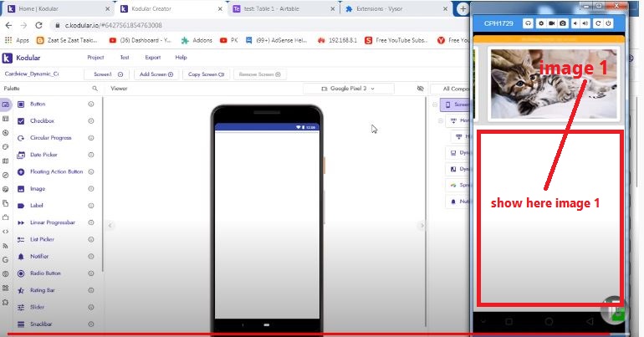Image resolution: width=644 pixels, height=337 pixels.
Task: Lower the Vysor device volume
Action: pos(575,23)
